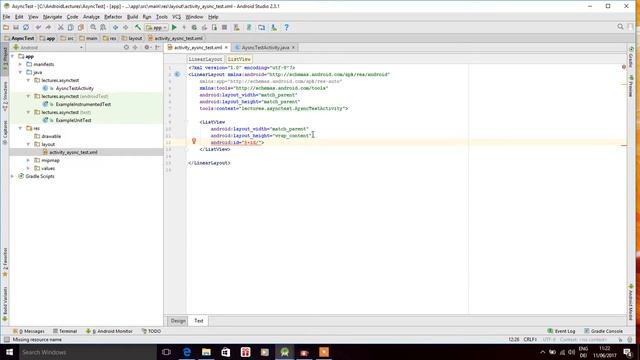Run the app with the green play button
Viewport: 640px width, 360px height.
pyautogui.click(x=174, y=27)
